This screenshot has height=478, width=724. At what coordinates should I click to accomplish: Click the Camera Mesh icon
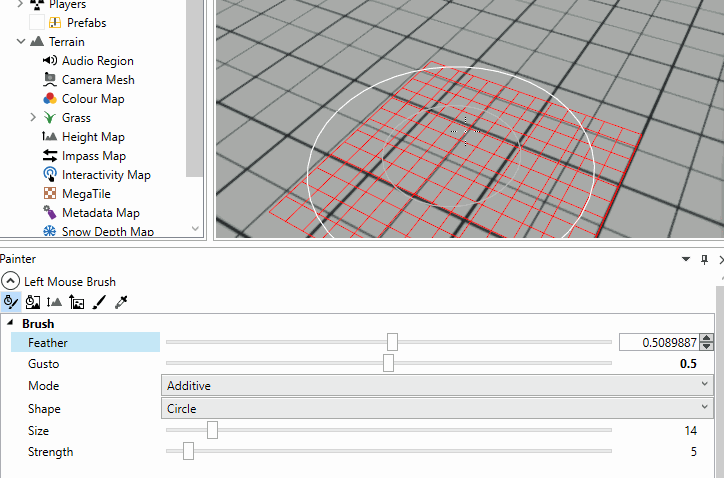tap(50, 79)
